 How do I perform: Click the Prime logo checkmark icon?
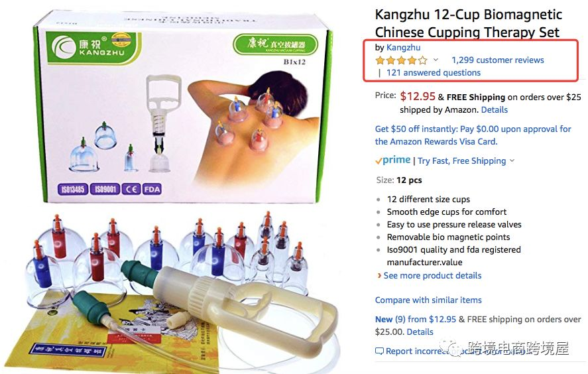tap(379, 161)
